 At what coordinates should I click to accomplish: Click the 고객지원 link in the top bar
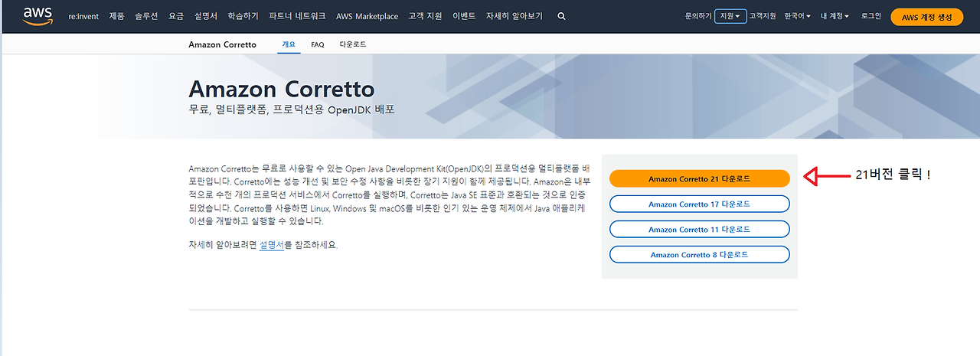pos(763,16)
